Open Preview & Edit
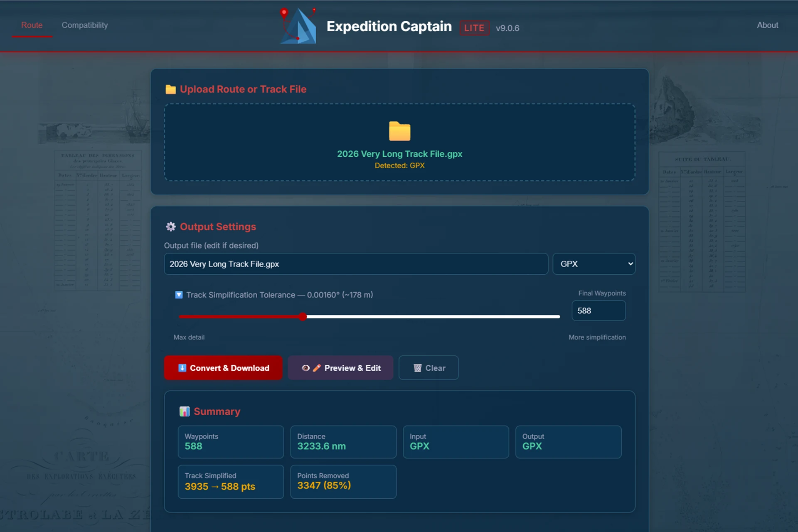The height and width of the screenshot is (532, 798). [x=340, y=368]
